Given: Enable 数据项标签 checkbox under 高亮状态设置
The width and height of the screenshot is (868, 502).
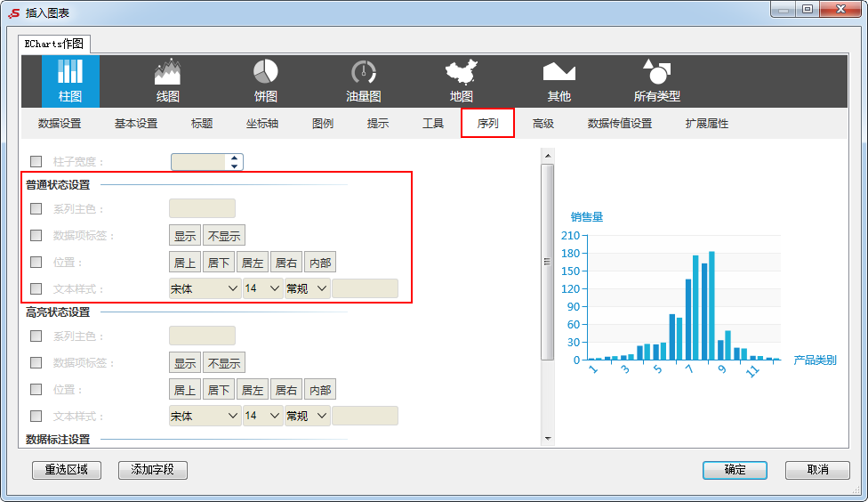Looking at the screenshot, I should (x=36, y=362).
